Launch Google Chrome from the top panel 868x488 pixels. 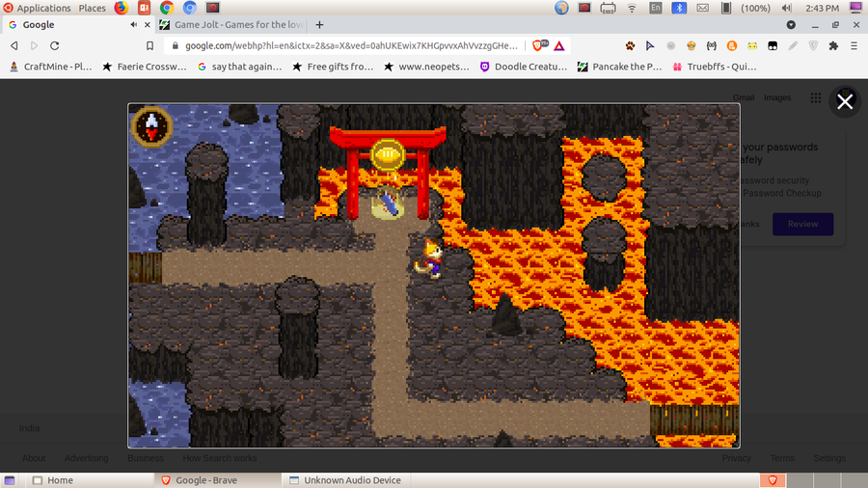(x=167, y=8)
